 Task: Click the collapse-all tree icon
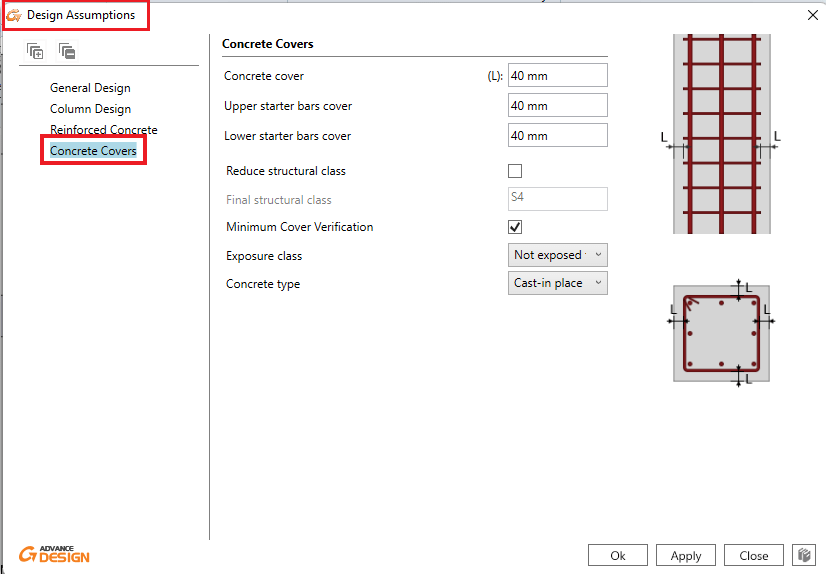click(67, 51)
